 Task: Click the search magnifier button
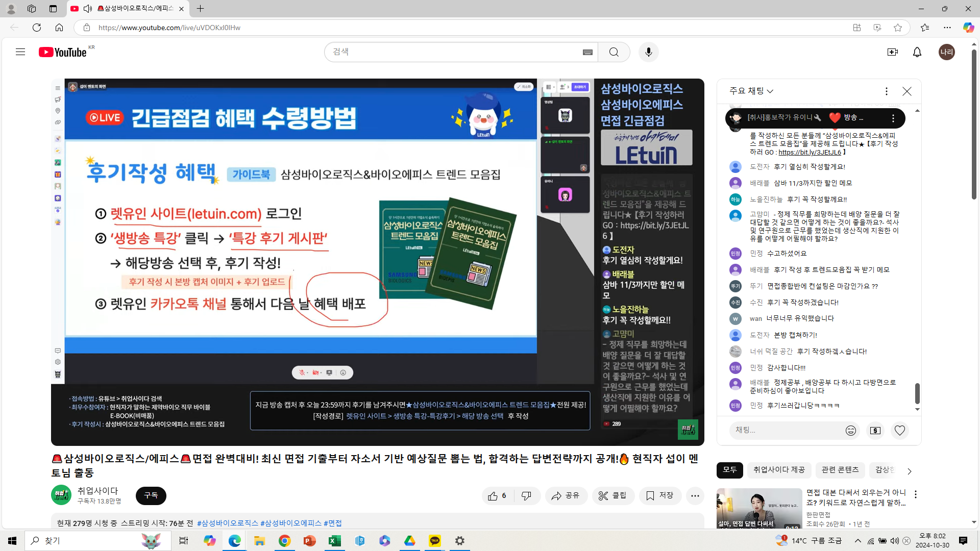614,52
